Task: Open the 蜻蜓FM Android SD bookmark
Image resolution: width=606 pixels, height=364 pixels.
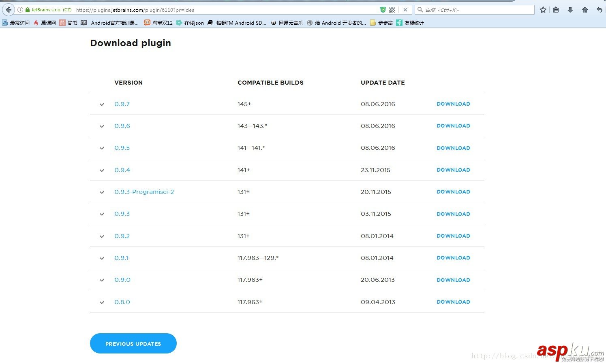Action: [x=237, y=23]
